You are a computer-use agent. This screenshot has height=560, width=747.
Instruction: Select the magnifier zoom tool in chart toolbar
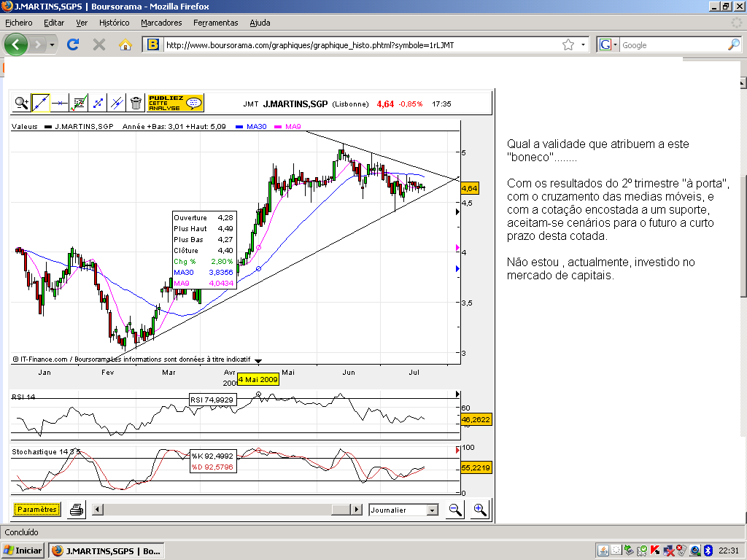pyautogui.click(x=21, y=103)
